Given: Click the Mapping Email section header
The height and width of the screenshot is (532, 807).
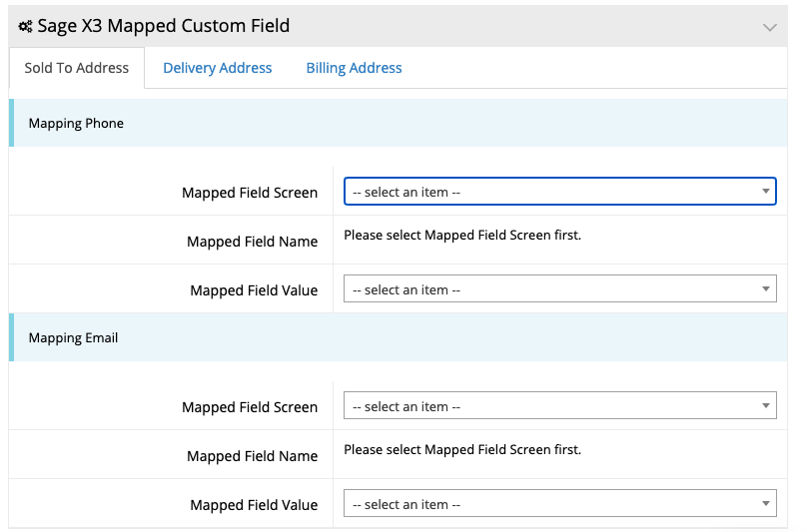Looking at the screenshot, I should 399,337.
